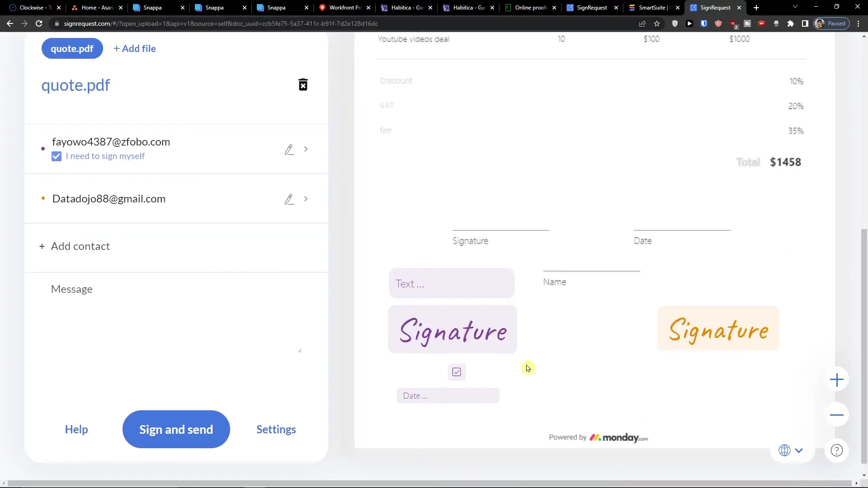Screen dimensions: 868x488
Task: Click the pen icon next to fayowo4387@zfobo.com
Action: coord(289,150)
